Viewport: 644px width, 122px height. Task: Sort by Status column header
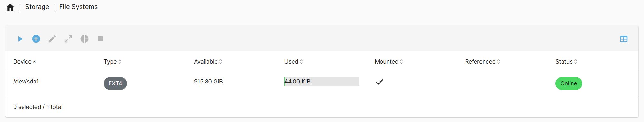coord(566,62)
